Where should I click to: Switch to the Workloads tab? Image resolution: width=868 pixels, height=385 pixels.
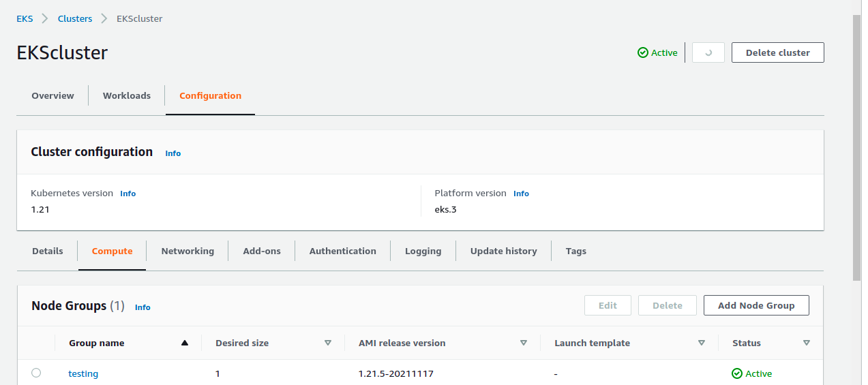(x=127, y=96)
